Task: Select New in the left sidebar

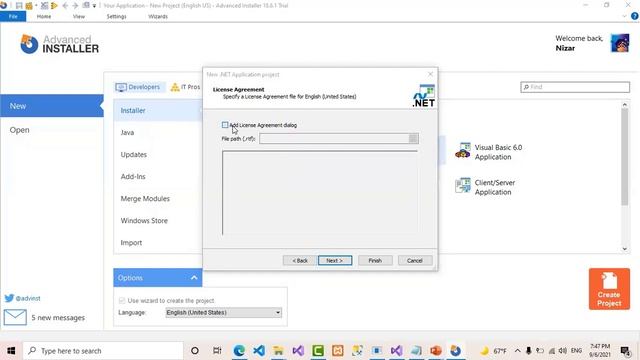Action: (x=52, y=106)
